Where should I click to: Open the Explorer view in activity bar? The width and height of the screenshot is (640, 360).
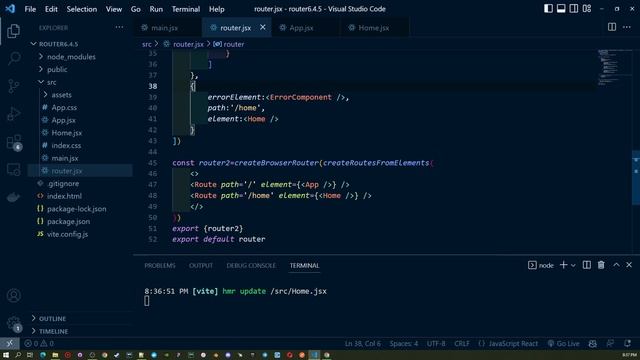(x=13, y=31)
